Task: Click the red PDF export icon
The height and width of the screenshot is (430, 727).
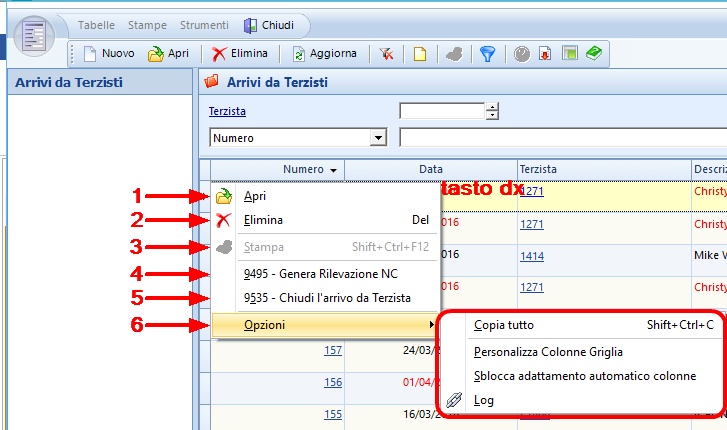Action: pyautogui.click(x=545, y=55)
